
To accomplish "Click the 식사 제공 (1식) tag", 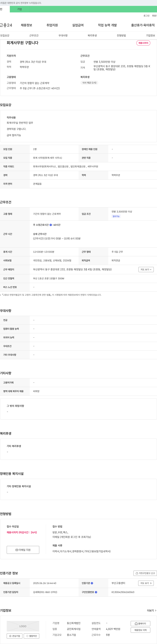I will [89, 83].
